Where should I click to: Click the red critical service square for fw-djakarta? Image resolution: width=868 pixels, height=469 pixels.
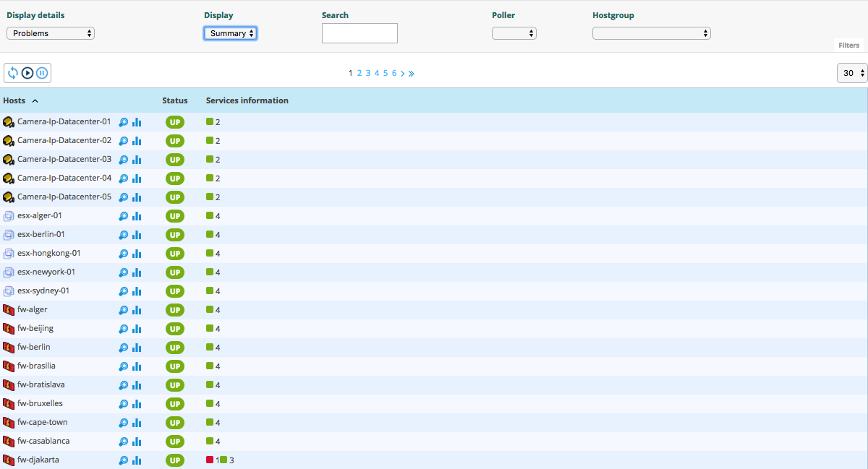[210, 460]
